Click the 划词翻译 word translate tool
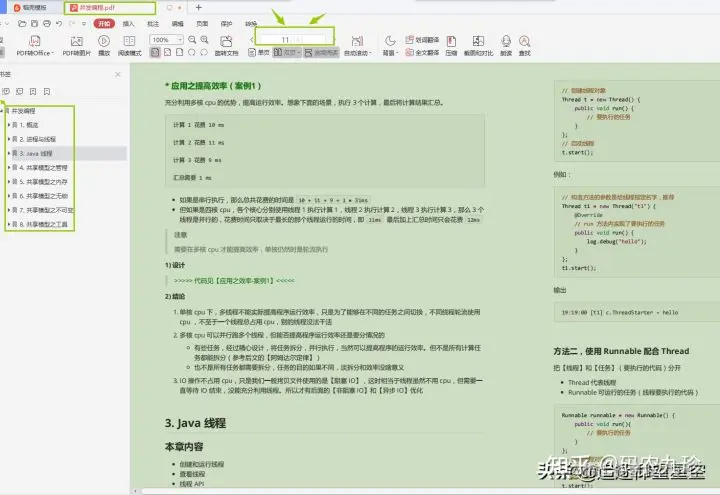Screen dimensions: 720x495 [x=422, y=40]
